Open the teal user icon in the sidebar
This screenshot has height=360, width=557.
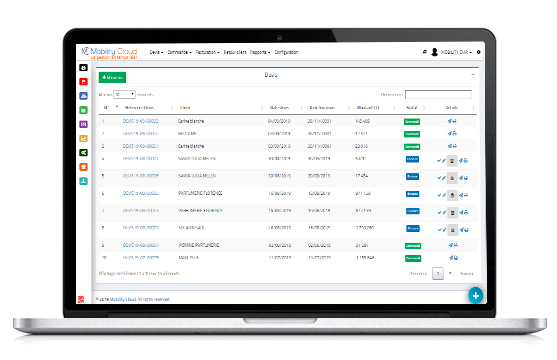[83, 181]
